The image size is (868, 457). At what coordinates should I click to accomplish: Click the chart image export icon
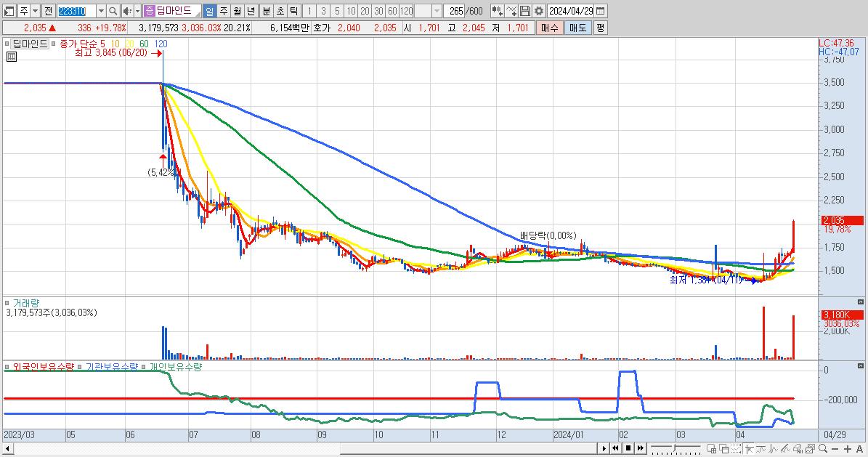click(x=811, y=449)
